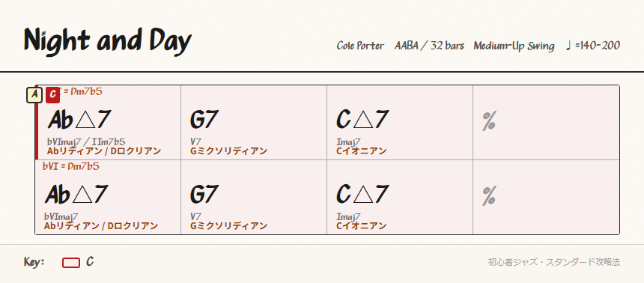This screenshot has height=283, width=644.
Task: Select first row C△7 chord
Action: point(362,120)
